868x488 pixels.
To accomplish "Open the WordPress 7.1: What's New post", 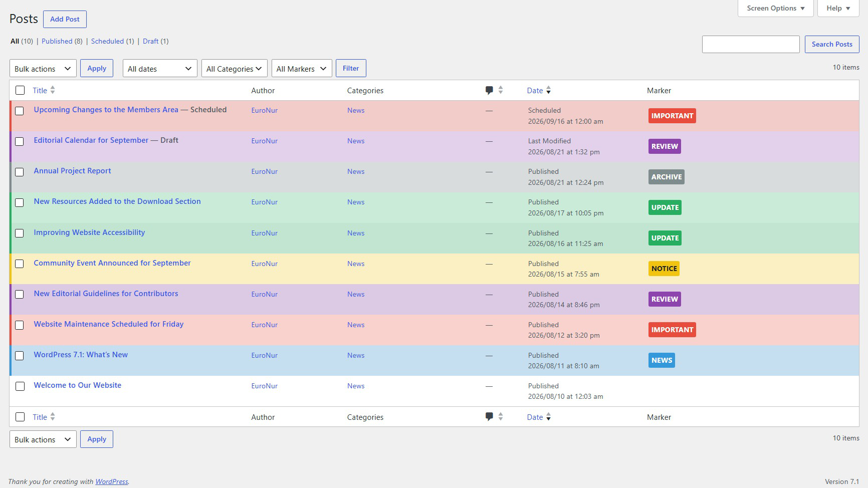I will (x=81, y=355).
